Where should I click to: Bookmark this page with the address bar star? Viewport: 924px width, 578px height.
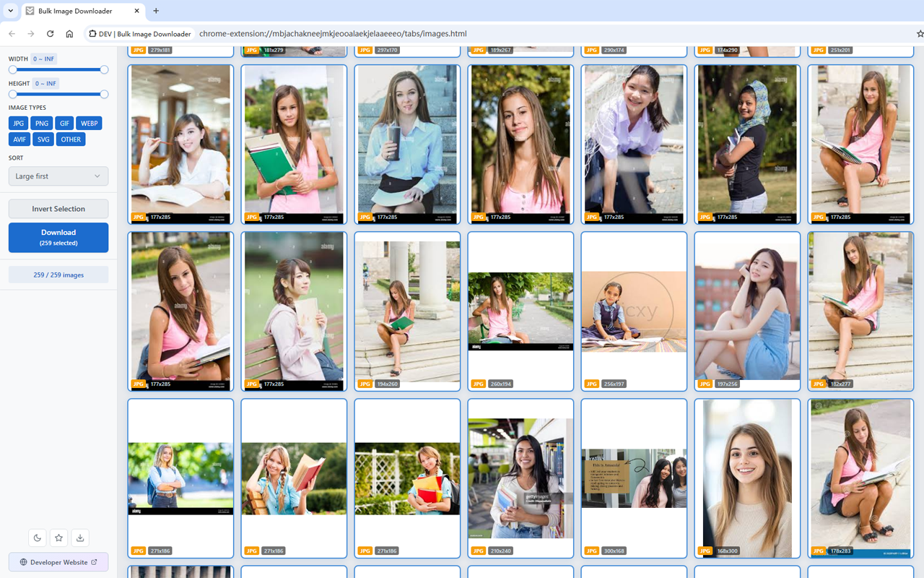coord(919,34)
